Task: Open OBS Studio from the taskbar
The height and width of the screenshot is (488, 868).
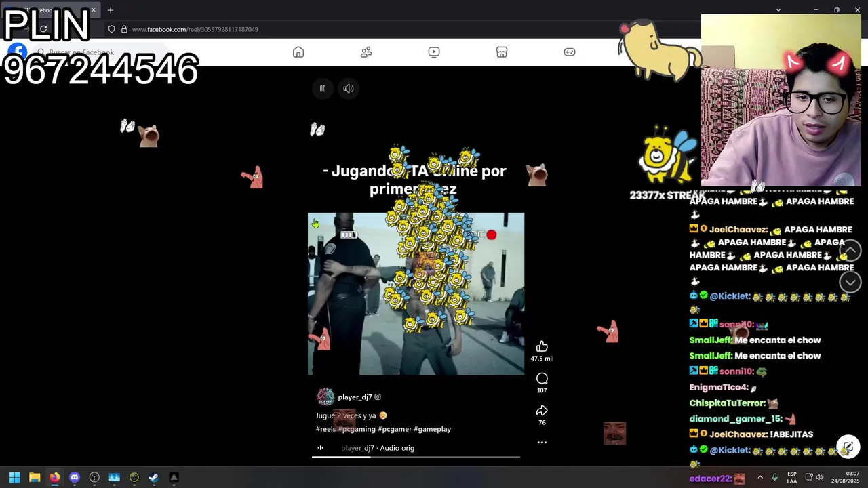Action: pos(94,477)
